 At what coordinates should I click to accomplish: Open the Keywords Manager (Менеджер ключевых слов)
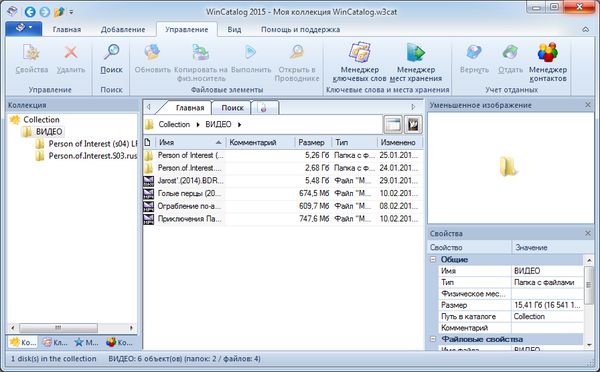click(x=359, y=62)
